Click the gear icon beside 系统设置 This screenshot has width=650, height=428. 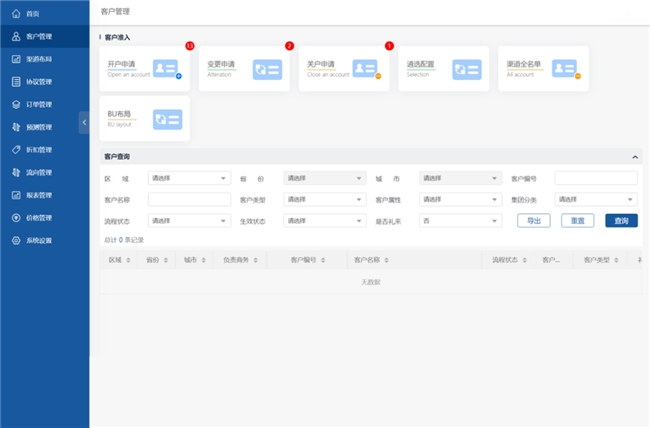(x=16, y=241)
